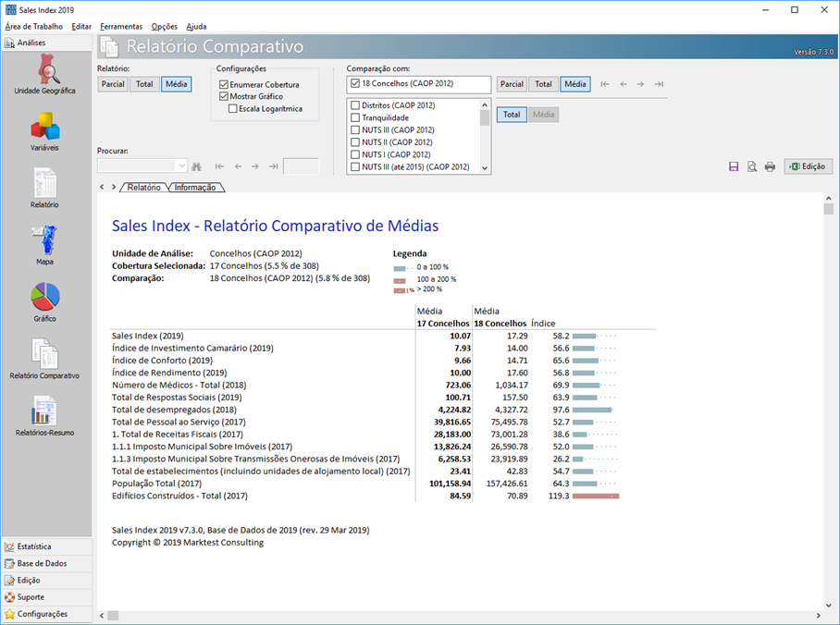Screen dimensions: 840x625
Task: Disable the Enumerar Cobertura checkbox
Action: [x=224, y=84]
